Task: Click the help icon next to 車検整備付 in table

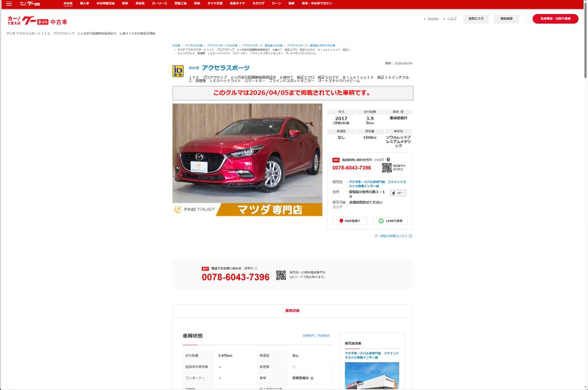Action: coord(312,378)
